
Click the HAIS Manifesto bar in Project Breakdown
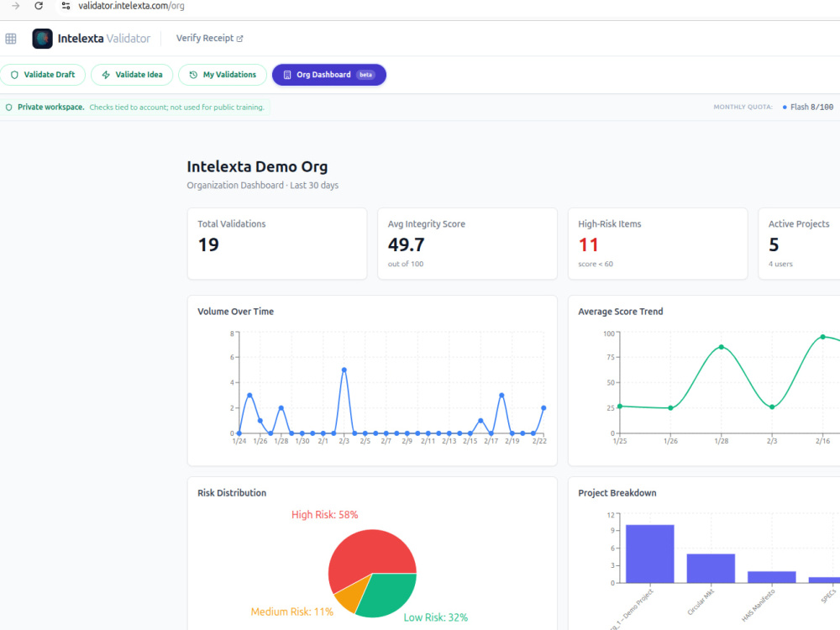(771, 577)
